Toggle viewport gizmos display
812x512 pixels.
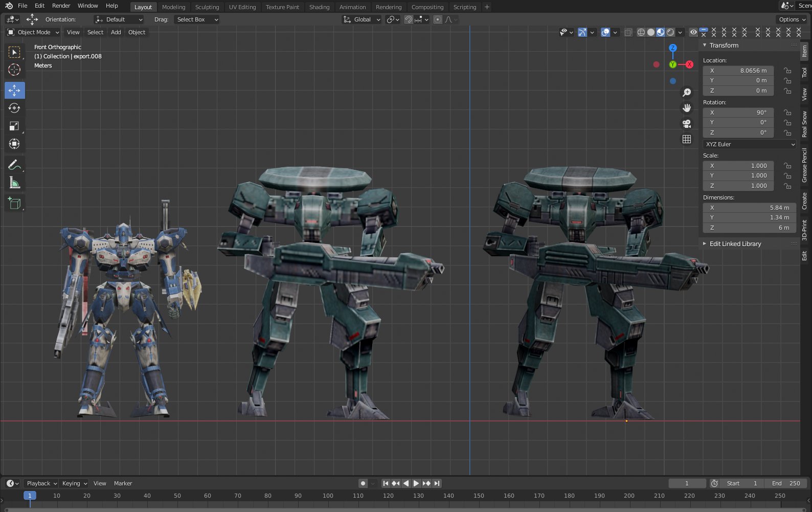click(582, 32)
